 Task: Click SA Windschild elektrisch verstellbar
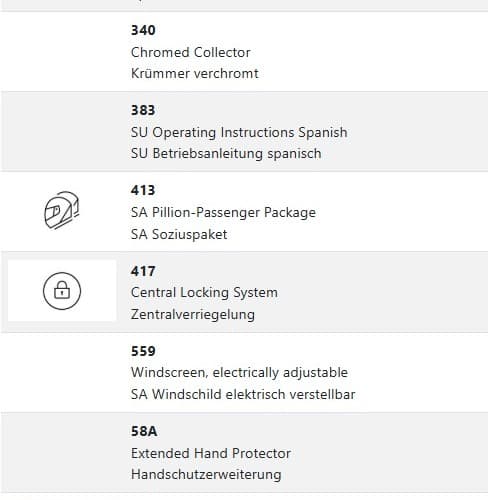click(243, 394)
